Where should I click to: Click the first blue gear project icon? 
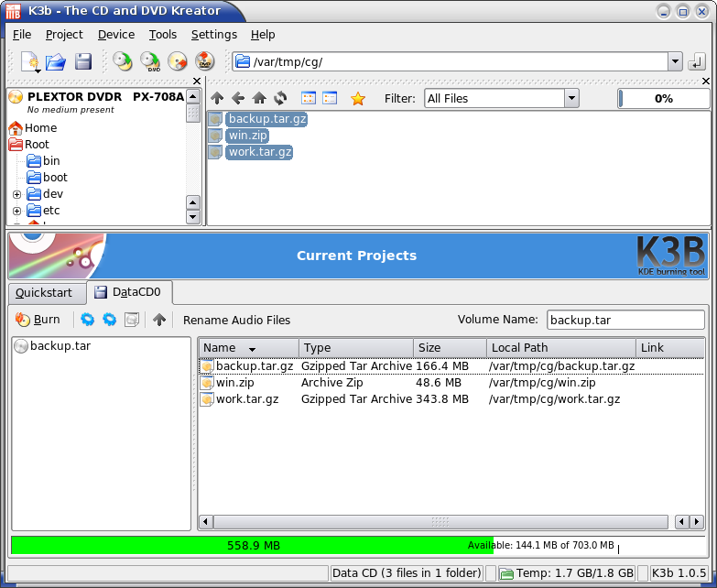tap(87, 319)
